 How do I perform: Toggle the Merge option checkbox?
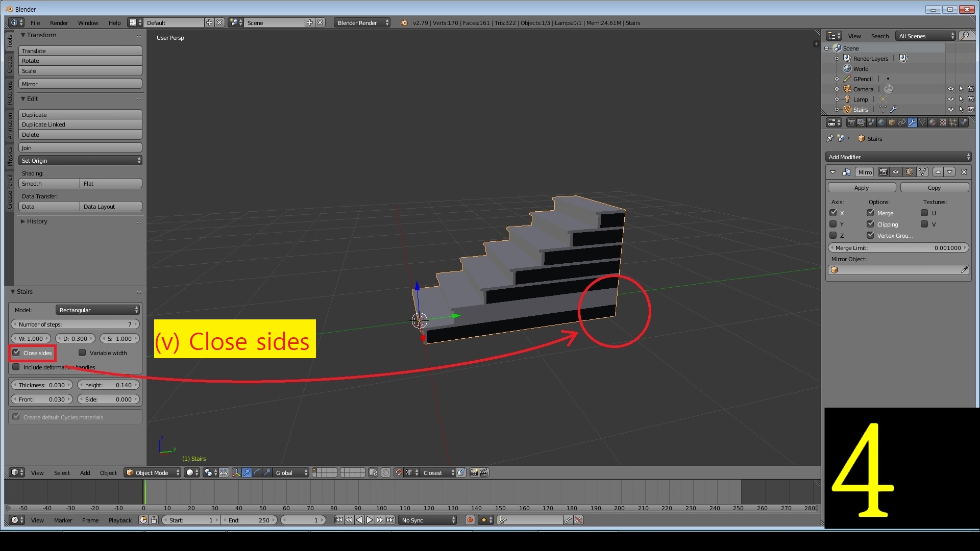870,213
